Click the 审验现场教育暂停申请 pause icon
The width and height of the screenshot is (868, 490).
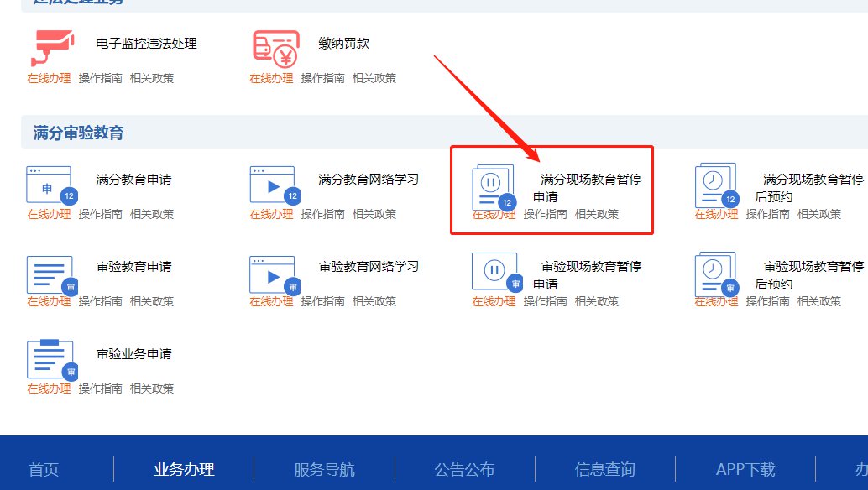click(494, 273)
